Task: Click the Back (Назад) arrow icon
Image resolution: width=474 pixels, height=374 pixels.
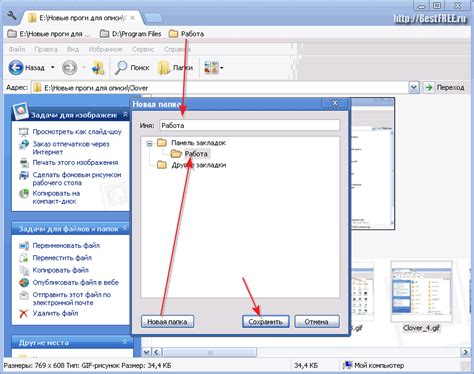Action: (x=16, y=68)
